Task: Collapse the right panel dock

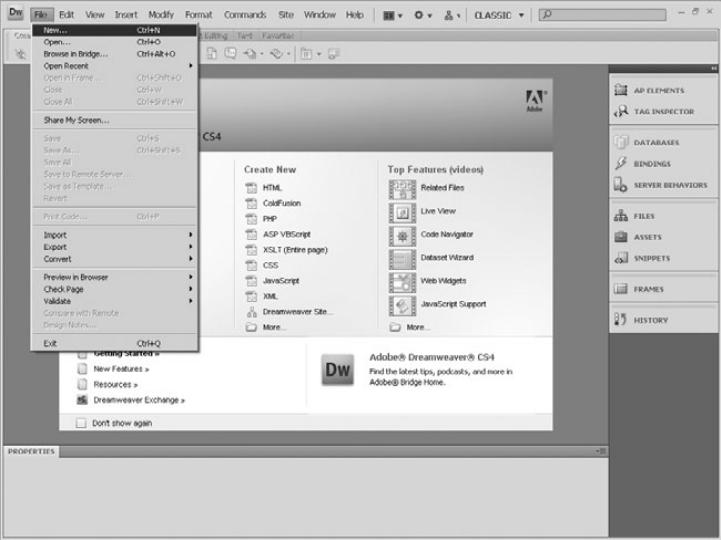Action: (x=713, y=68)
